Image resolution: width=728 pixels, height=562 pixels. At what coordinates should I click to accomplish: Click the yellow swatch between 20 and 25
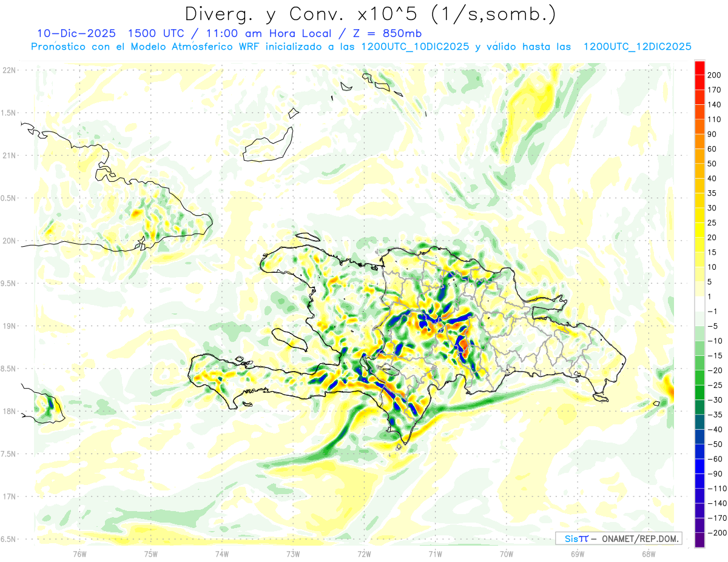699,230
